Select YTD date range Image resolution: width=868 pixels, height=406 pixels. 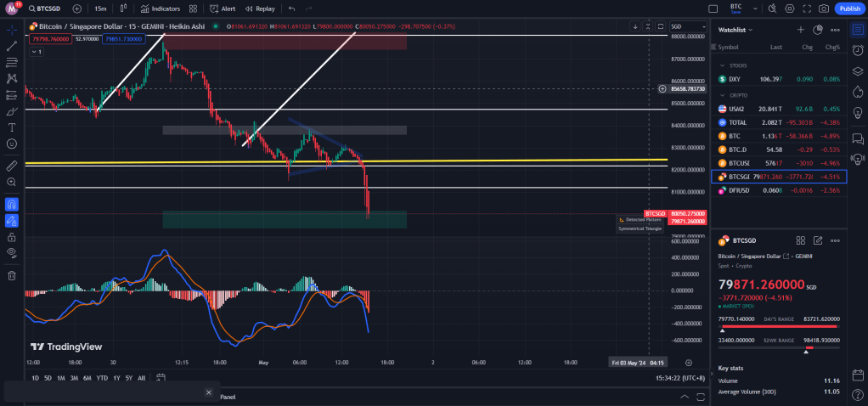pos(101,378)
